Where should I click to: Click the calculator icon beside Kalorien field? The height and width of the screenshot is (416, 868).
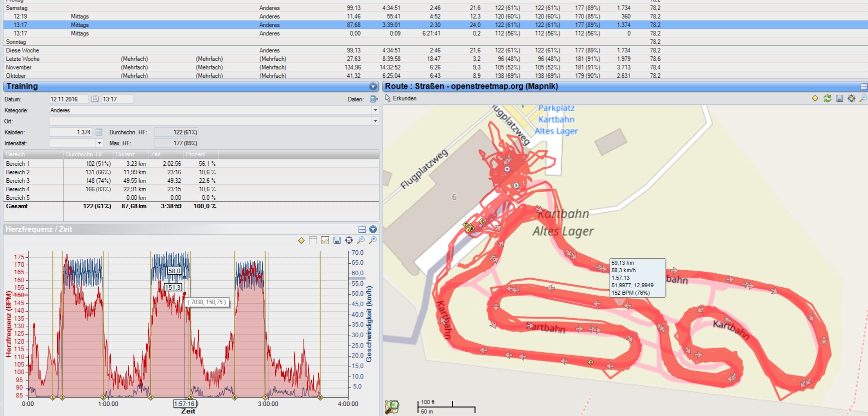tap(99, 132)
